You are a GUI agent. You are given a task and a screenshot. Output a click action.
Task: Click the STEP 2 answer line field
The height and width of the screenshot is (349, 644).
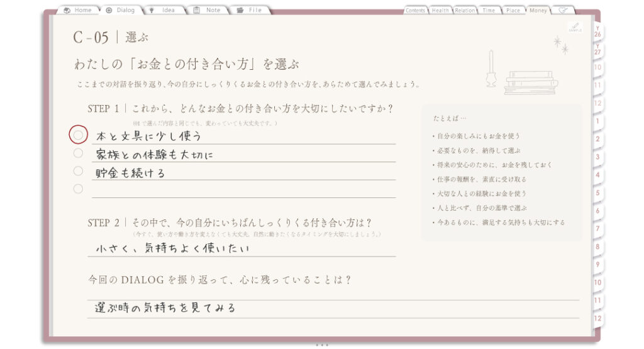(x=241, y=248)
